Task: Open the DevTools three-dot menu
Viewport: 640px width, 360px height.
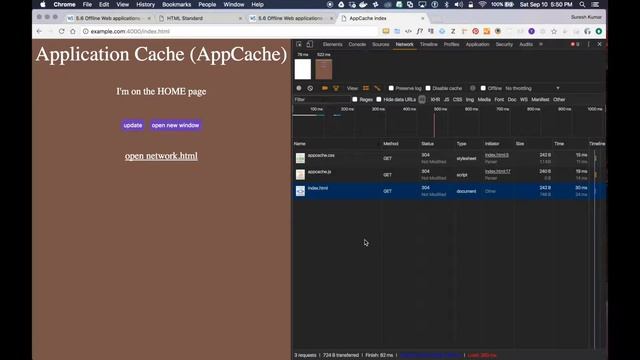Action: click(588, 44)
